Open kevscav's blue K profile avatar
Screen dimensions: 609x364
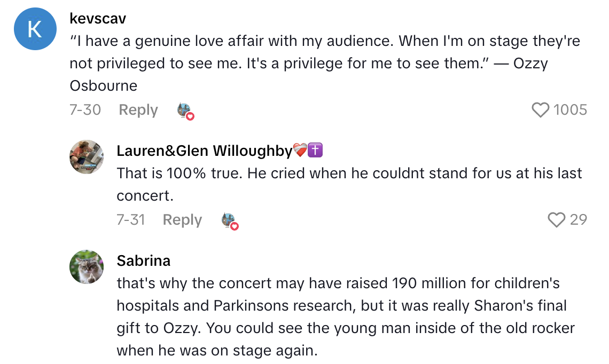pos(35,30)
